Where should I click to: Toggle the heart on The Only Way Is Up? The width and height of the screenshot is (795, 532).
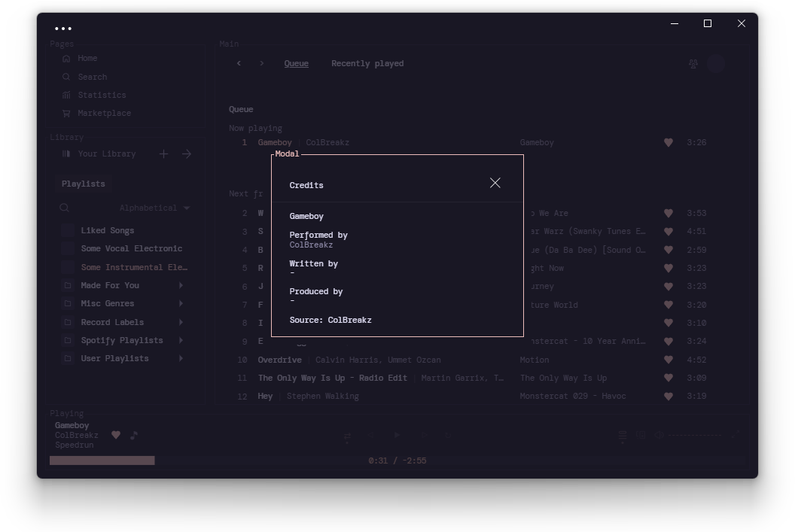[x=669, y=378]
